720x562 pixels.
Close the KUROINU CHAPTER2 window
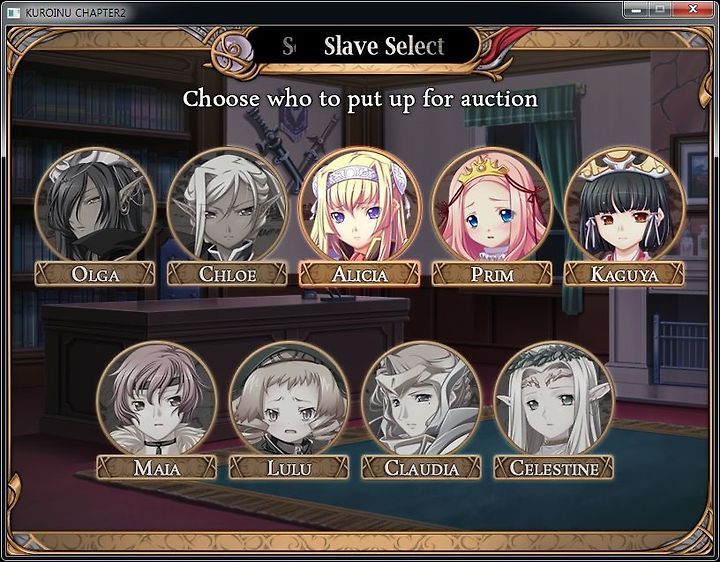693,9
